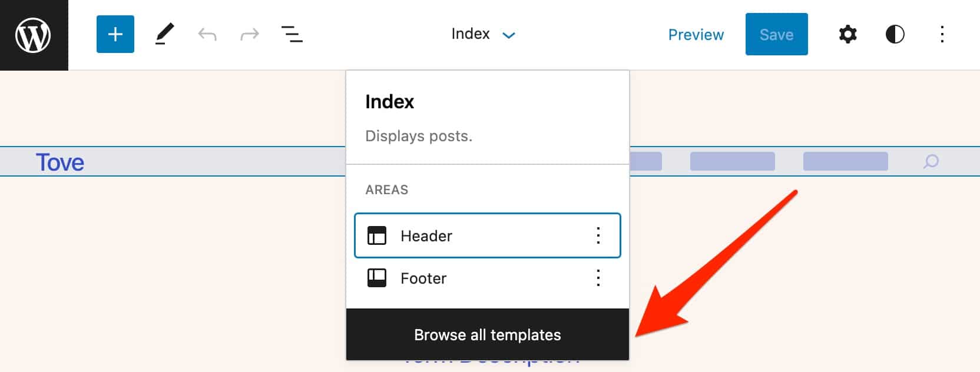This screenshot has width=980, height=372.
Task: Open the top-right Options kebab menu
Action: 942,34
